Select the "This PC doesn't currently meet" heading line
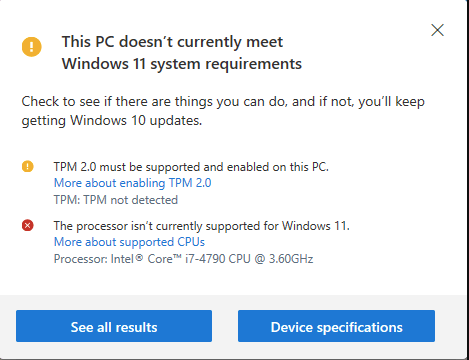469x360 pixels. [x=172, y=42]
